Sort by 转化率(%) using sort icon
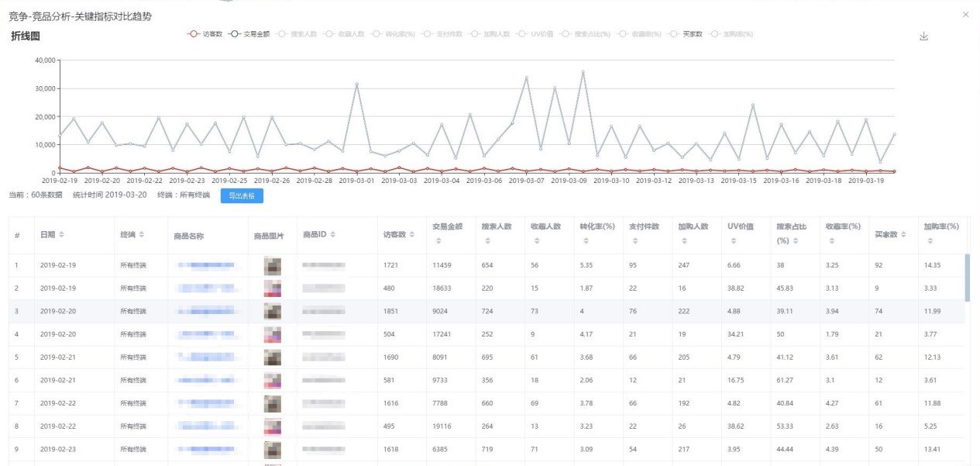The image size is (980, 466). 583,241
